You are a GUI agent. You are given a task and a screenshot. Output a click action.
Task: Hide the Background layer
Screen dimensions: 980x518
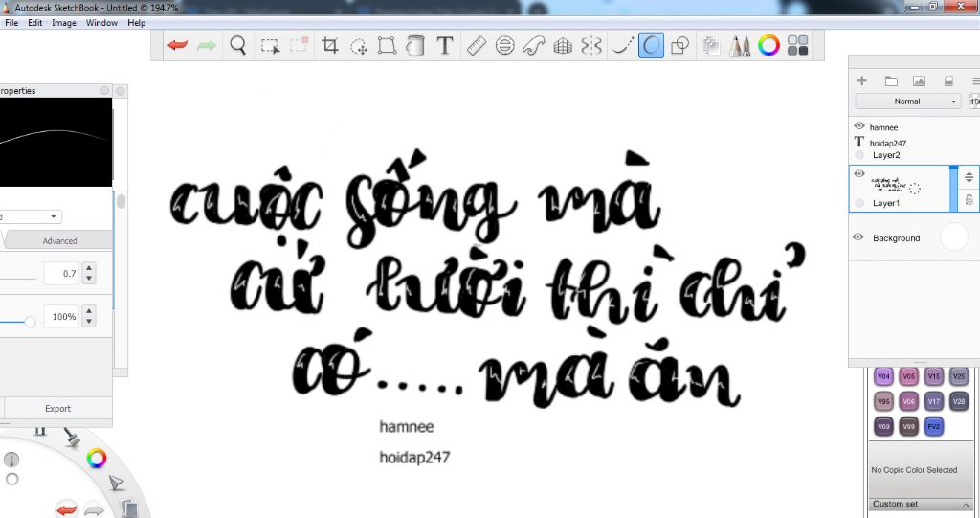858,237
